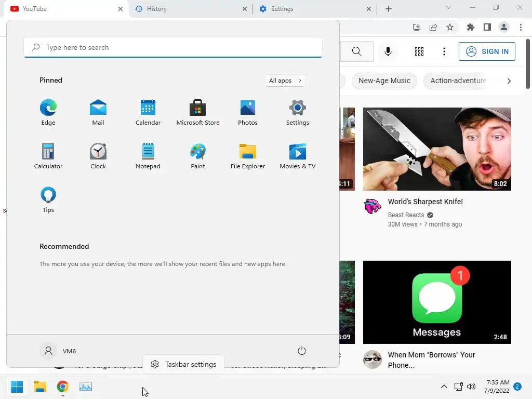The height and width of the screenshot is (399, 532).
Task: Open the Beast Reacts channel avatar
Action: tap(373, 206)
